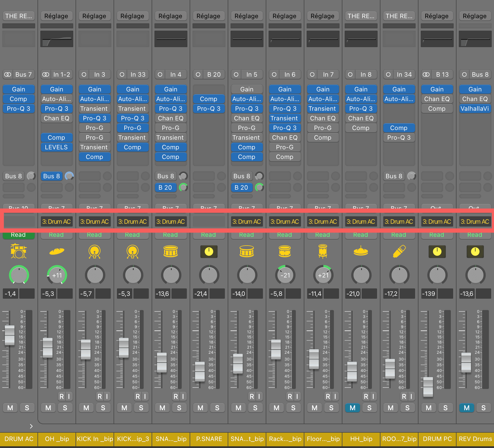Record-enable the Floor..._bip channel
Screen dimensions: 494x448
(328, 396)
